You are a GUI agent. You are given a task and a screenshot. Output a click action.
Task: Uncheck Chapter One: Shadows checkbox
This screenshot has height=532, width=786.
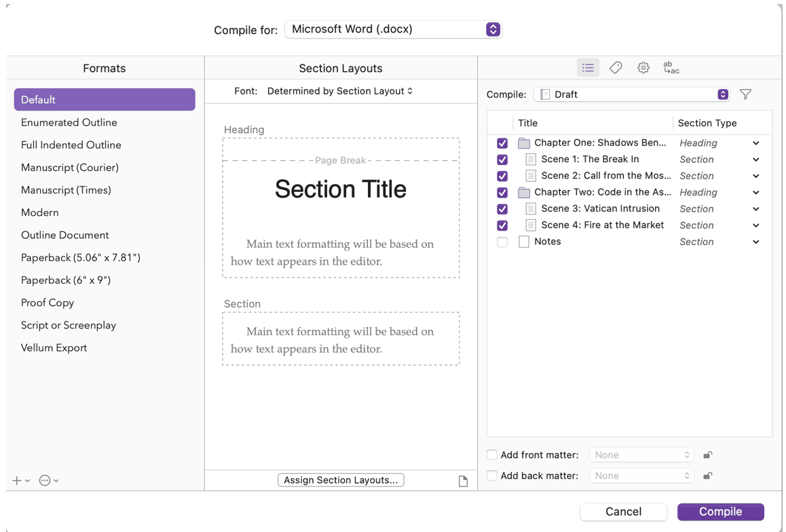[502, 142]
